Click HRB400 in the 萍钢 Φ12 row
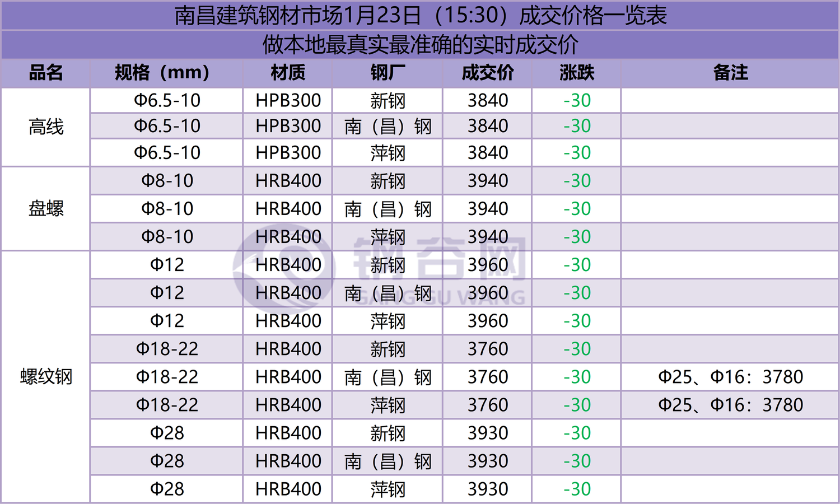Image resolution: width=840 pixels, height=504 pixels. tap(288, 321)
